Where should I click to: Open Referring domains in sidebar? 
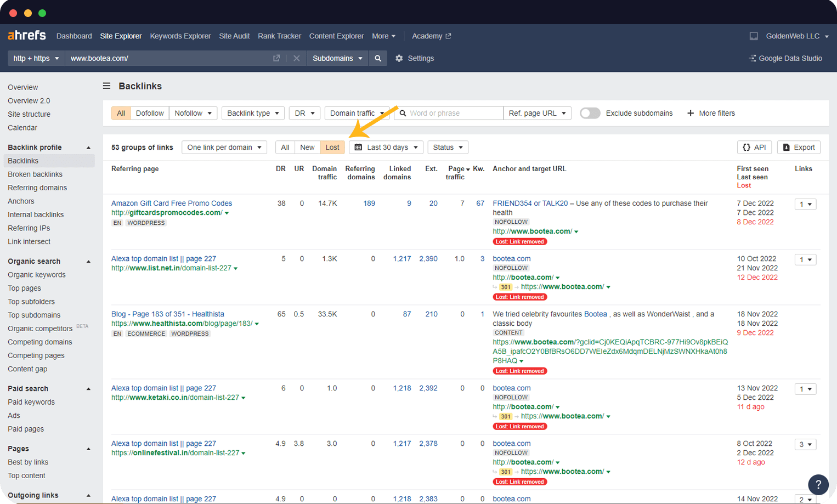tap(37, 188)
